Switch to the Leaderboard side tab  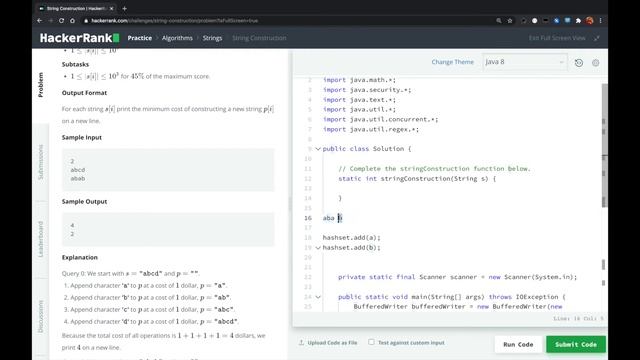click(x=40, y=239)
